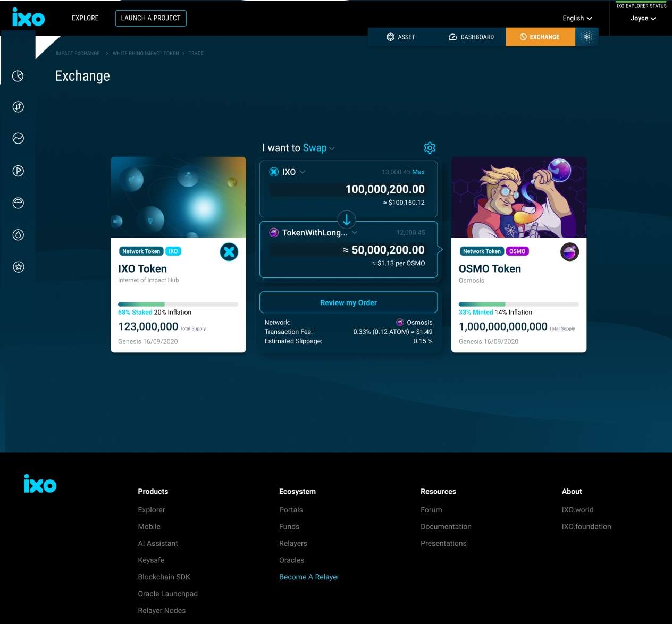This screenshot has height=624, width=672.
Task: Select the swap arrows icon in the left sidebar
Action: tap(18, 107)
